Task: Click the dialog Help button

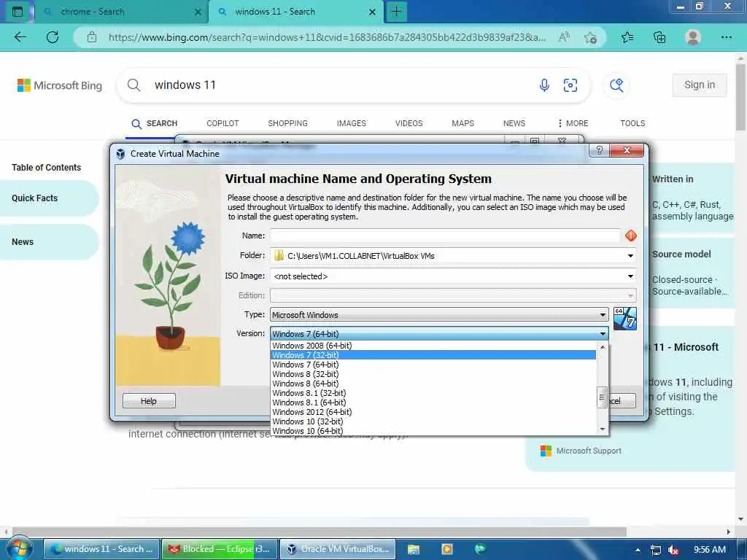Action: (x=149, y=401)
